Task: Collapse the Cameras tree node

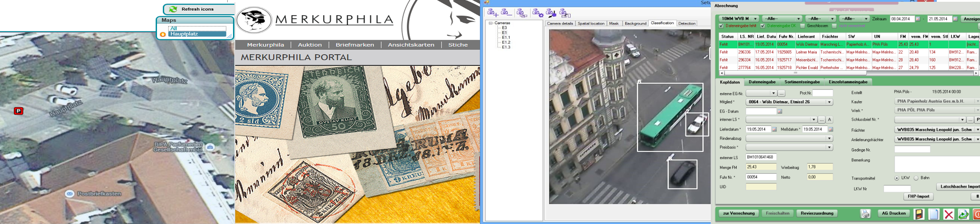Action: tap(491, 23)
